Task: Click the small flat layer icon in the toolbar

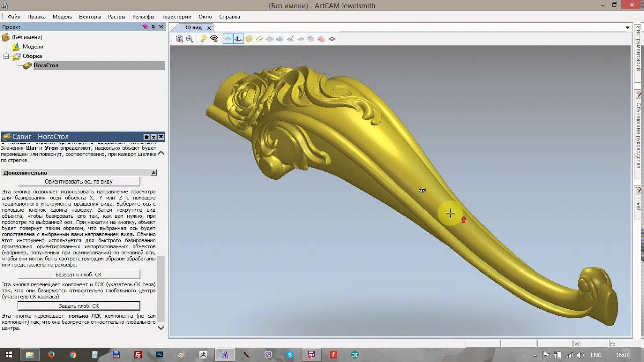Action: [x=300, y=39]
